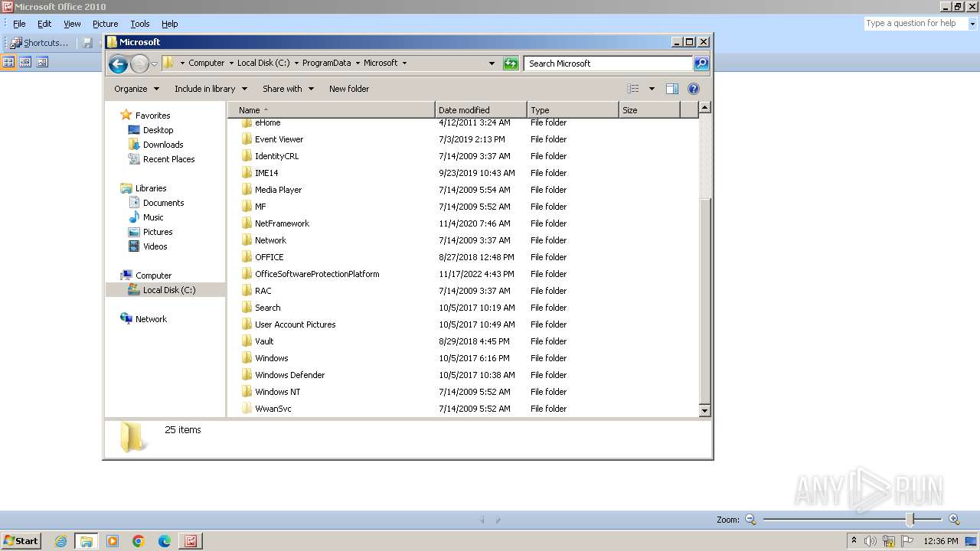Screen dimensions: 980x551
Task: Open Include in library dropdown
Action: click(x=210, y=89)
